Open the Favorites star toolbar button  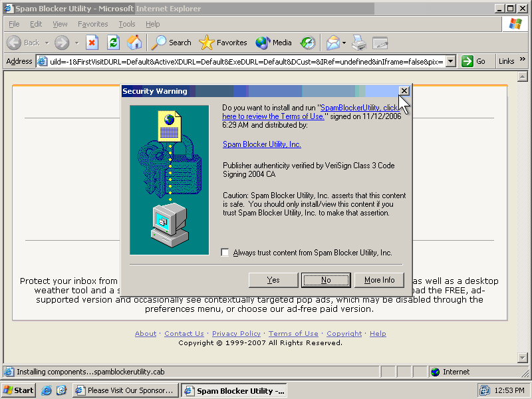(223, 43)
